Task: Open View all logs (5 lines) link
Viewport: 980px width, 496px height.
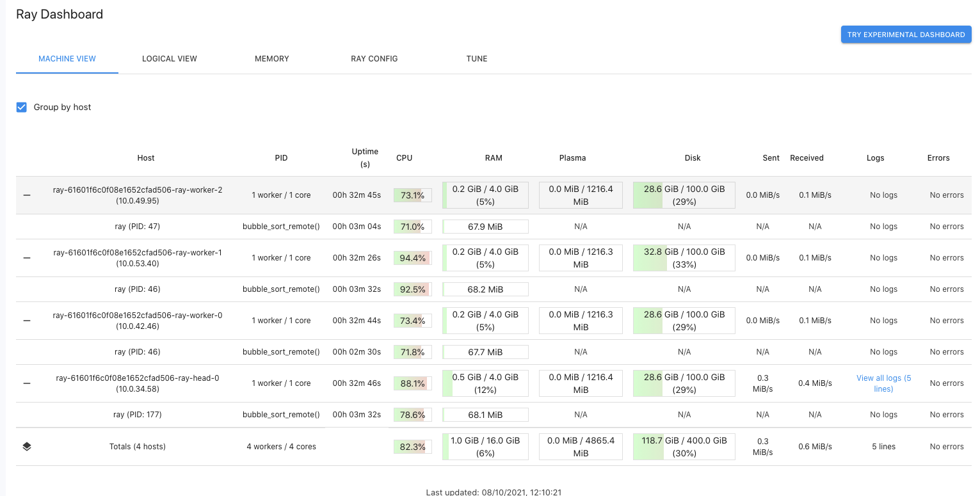Action: click(x=883, y=383)
